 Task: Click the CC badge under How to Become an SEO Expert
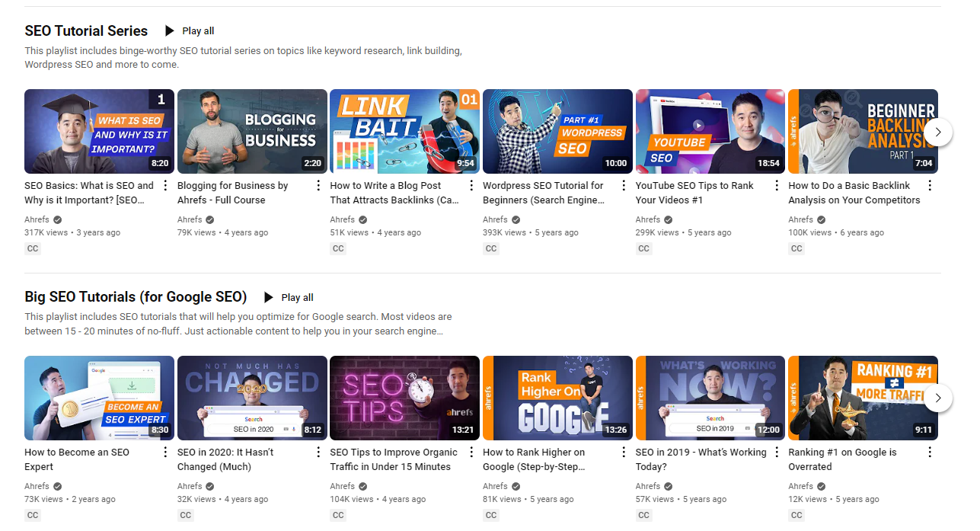(x=33, y=515)
